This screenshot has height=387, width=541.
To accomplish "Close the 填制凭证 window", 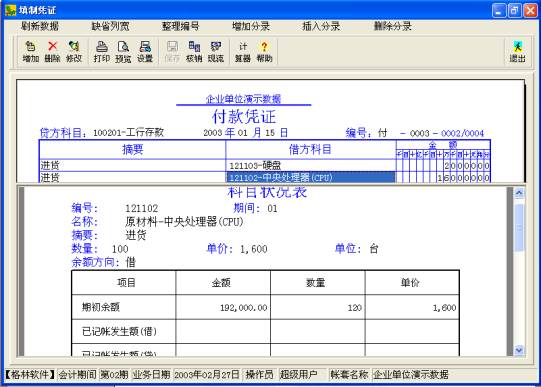I will pos(530,10).
